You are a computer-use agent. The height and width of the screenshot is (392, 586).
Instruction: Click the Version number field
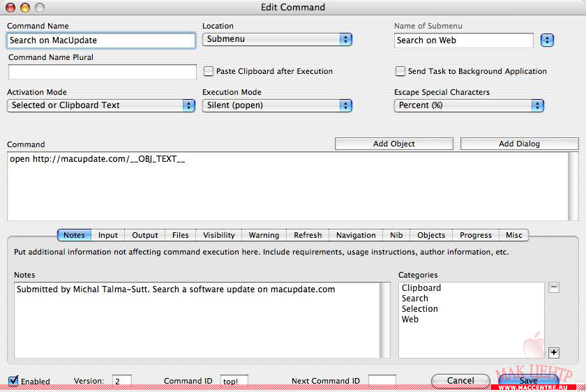pos(122,381)
